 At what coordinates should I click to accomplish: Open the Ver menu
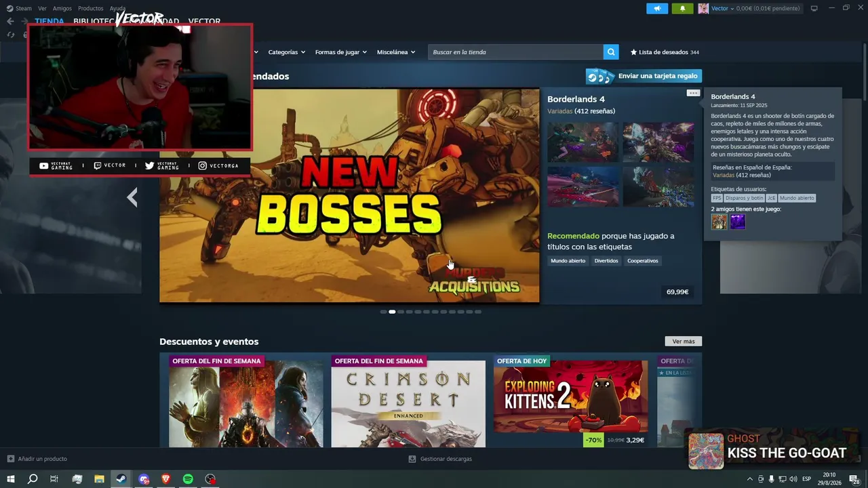click(x=42, y=8)
